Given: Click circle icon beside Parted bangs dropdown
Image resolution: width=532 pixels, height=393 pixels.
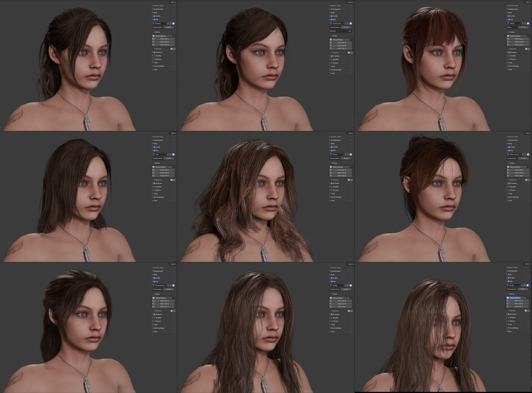Looking at the screenshot, I should coord(168,285).
